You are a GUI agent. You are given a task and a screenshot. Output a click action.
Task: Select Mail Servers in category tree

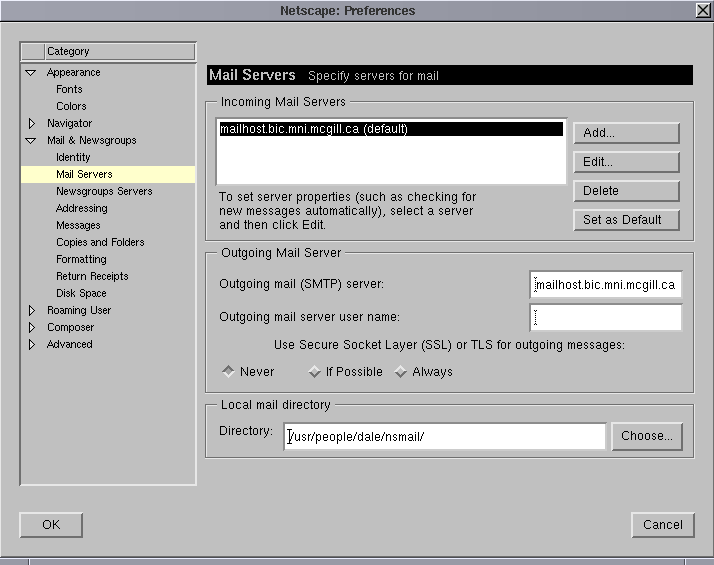(108, 174)
